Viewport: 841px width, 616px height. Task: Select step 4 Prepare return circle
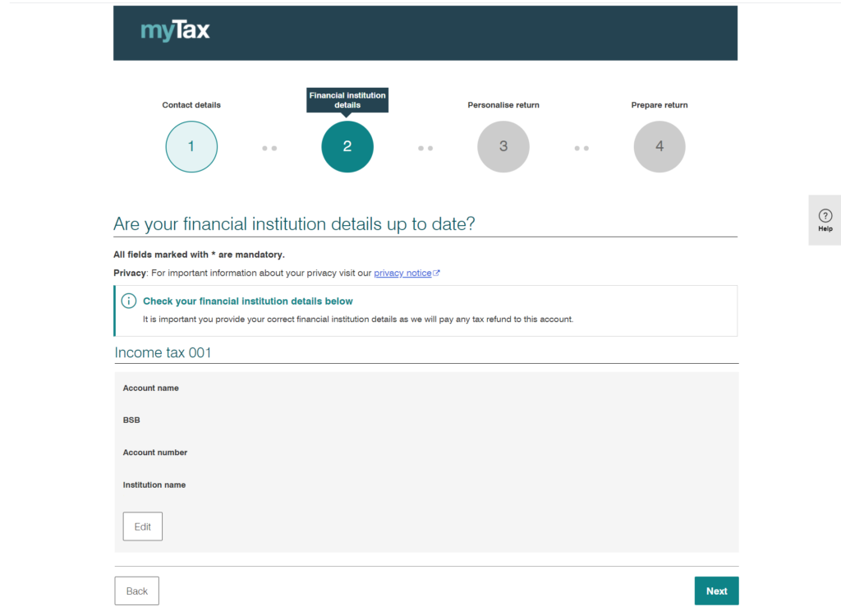[659, 146]
